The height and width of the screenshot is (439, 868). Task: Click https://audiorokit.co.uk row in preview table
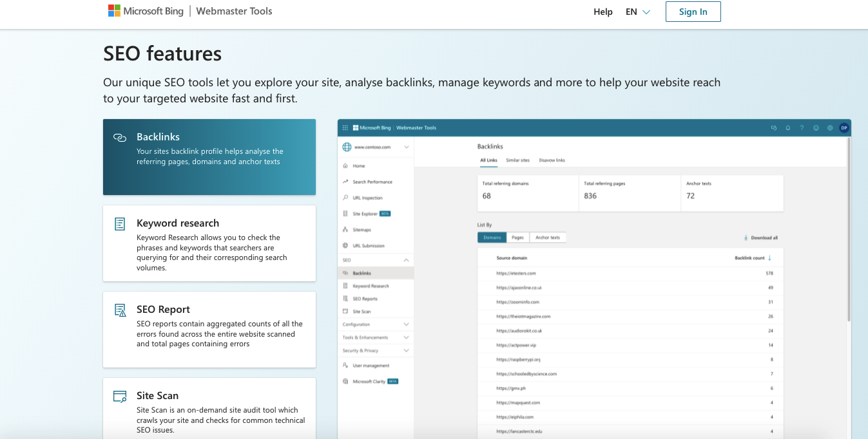click(x=630, y=331)
